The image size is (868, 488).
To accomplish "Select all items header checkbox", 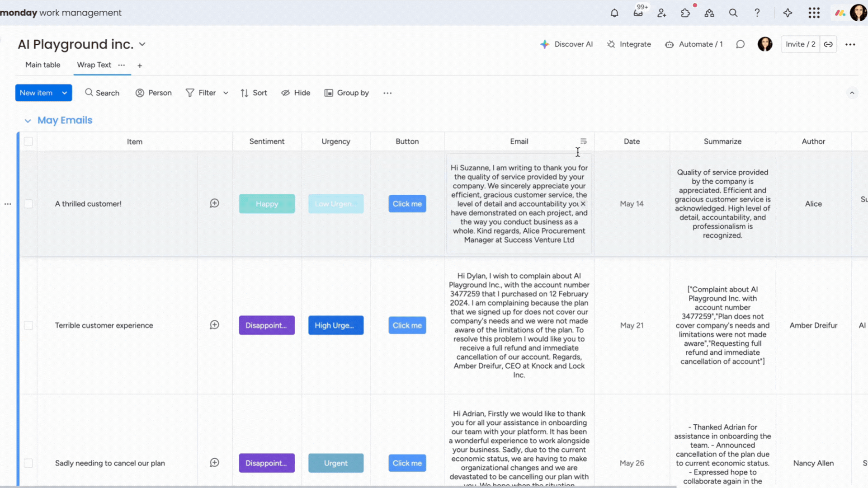I will 28,141.
